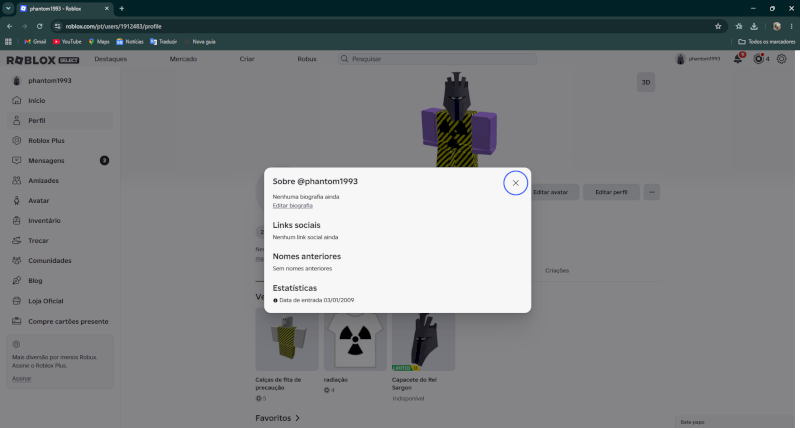Click the Editar perfil button
The height and width of the screenshot is (428, 800).
[611, 192]
